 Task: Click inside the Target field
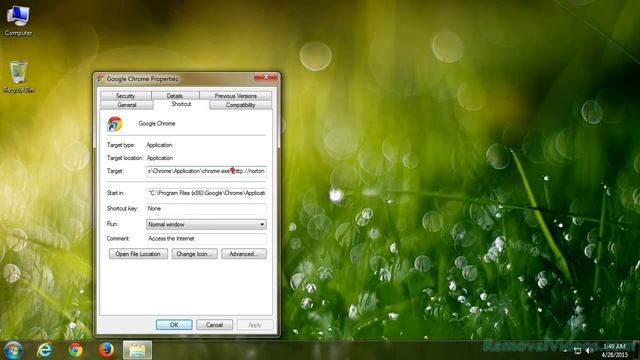(x=206, y=171)
